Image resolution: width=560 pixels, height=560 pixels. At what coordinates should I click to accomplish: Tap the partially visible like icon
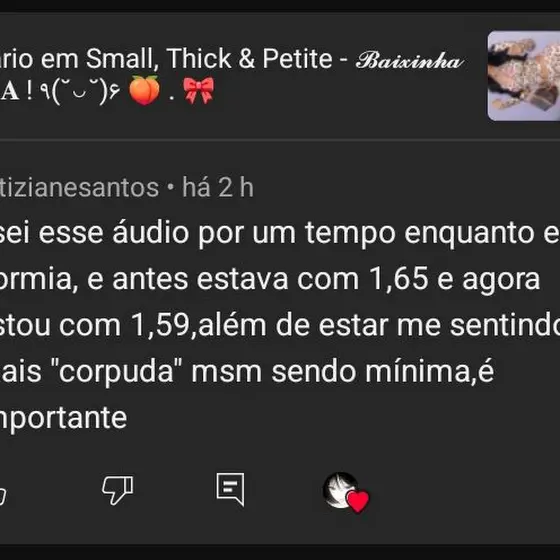click(x=2, y=495)
